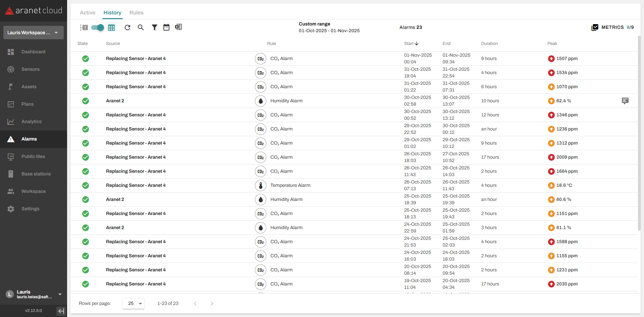Open the filter funnel icon
The height and width of the screenshot is (317, 644).
[x=154, y=28]
